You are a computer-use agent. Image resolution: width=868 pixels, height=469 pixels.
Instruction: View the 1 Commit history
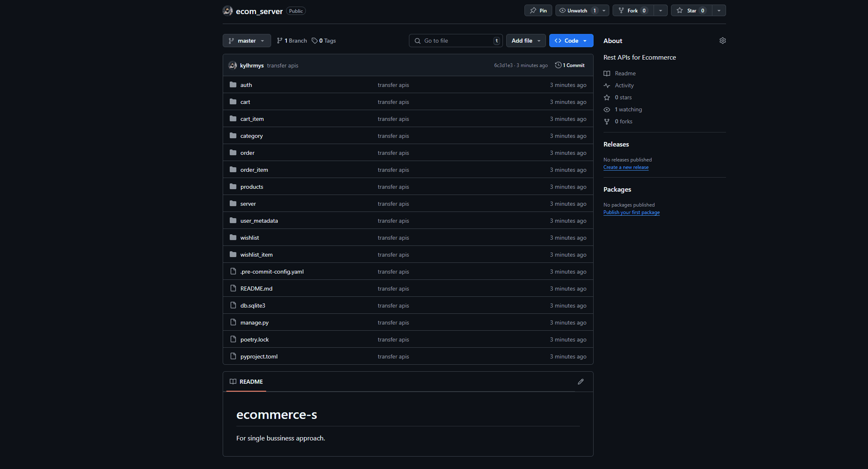tap(570, 65)
